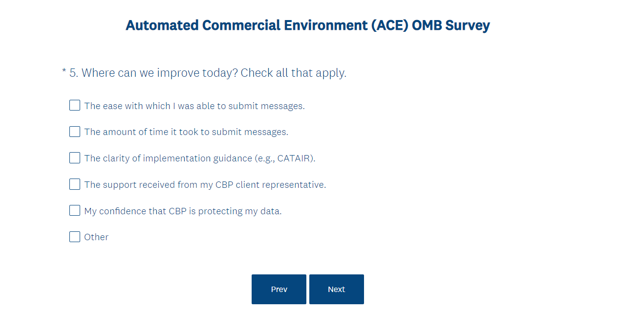Go back with the Prev button
This screenshot has width=644, height=315.
point(279,290)
